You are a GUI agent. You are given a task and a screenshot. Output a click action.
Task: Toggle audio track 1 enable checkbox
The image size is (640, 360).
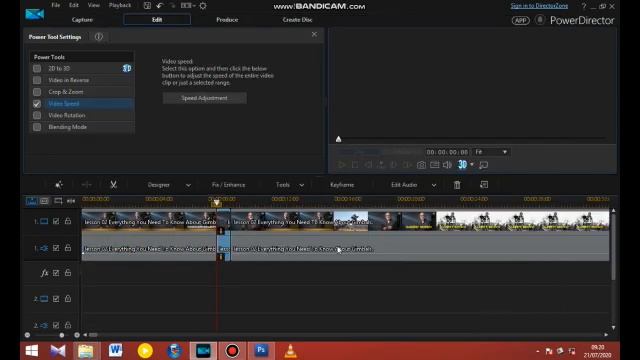click(56, 248)
